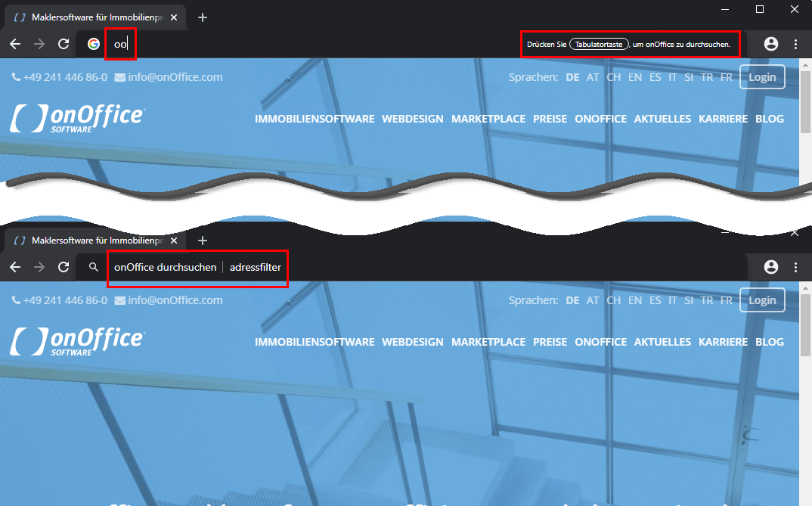Click forward arrow in the 'oo' address window
The image size is (812, 506).
(39, 44)
